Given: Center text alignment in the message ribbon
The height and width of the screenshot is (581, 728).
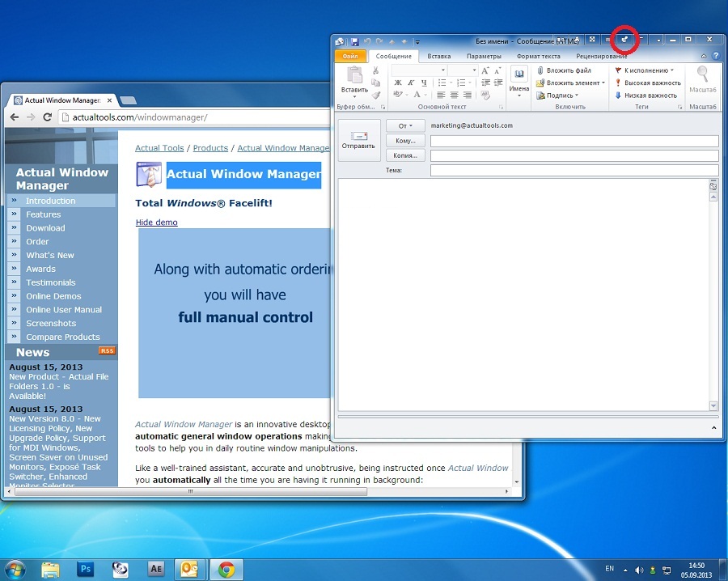Looking at the screenshot, I should [x=454, y=95].
